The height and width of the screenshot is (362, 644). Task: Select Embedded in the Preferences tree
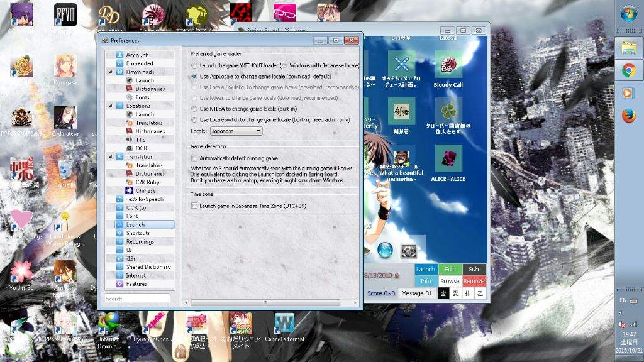(x=140, y=63)
